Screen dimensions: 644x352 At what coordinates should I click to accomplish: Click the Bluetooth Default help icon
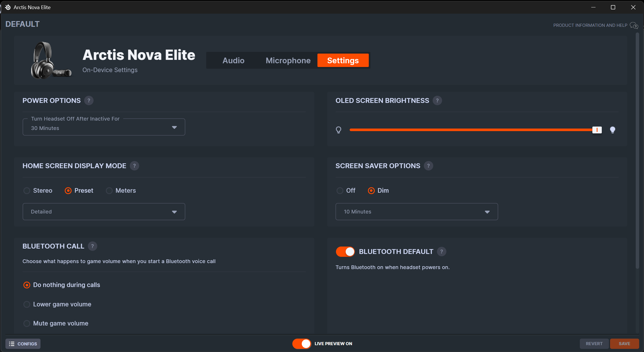(x=442, y=252)
